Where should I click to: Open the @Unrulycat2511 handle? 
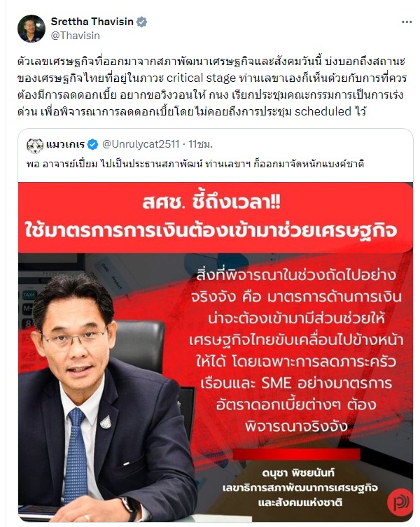pyautogui.click(x=141, y=144)
